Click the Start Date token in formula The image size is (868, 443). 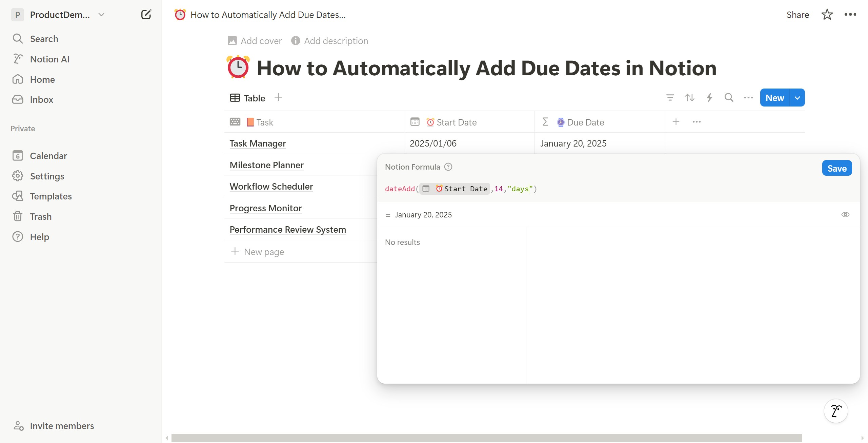click(455, 189)
